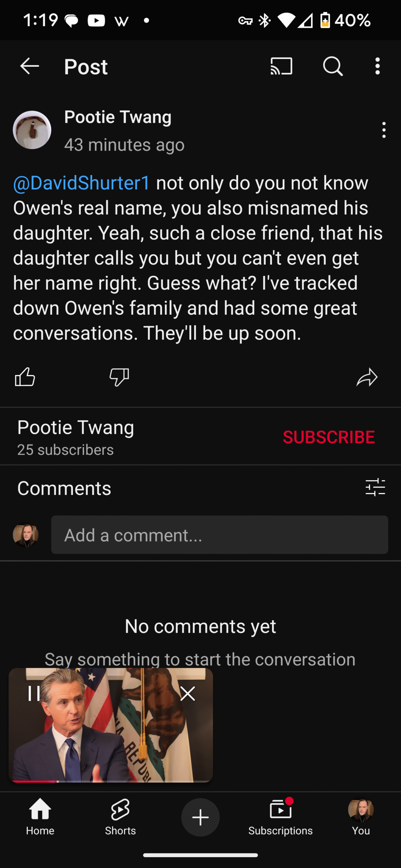Seek on the mini player progress bar
Image resolution: width=401 pixels, height=868 pixels.
click(x=111, y=781)
